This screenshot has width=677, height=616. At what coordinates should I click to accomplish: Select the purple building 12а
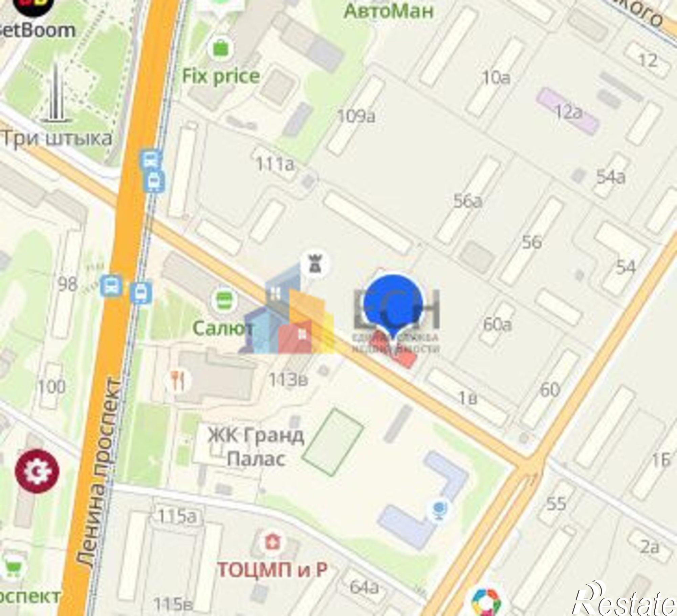pos(568,111)
